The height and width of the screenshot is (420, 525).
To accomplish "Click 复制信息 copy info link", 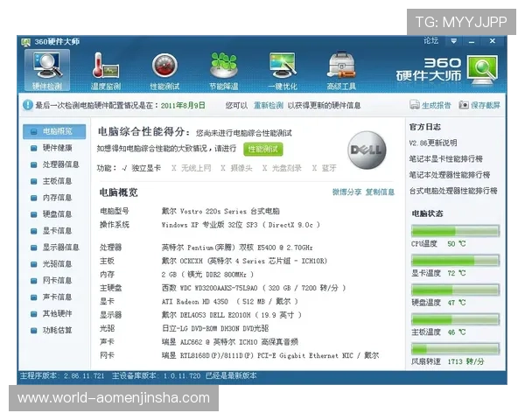I will coord(380,192).
